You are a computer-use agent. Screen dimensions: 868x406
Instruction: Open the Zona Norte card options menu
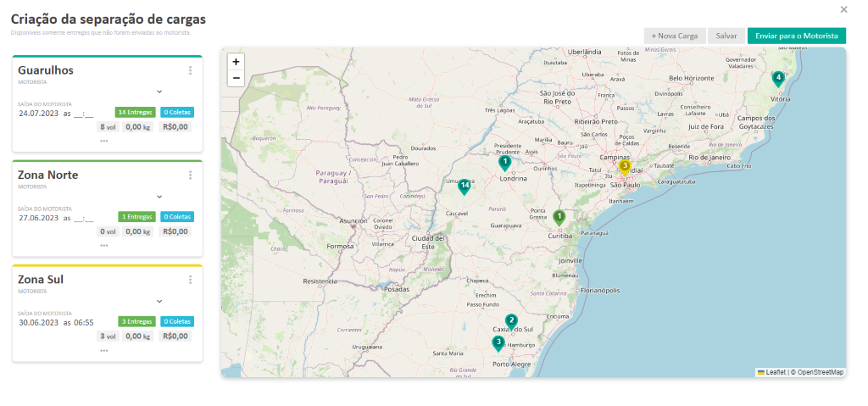pyautogui.click(x=191, y=175)
